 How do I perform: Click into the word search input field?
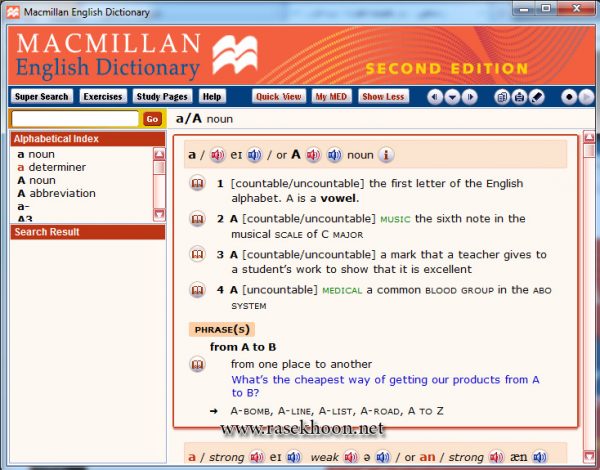tap(75, 119)
